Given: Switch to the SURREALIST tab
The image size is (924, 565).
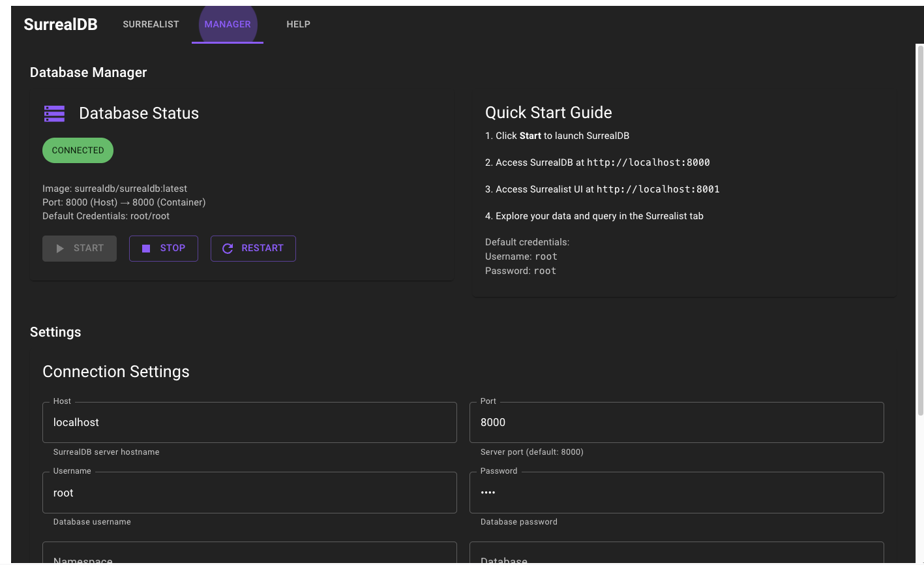Looking at the screenshot, I should tap(151, 24).
